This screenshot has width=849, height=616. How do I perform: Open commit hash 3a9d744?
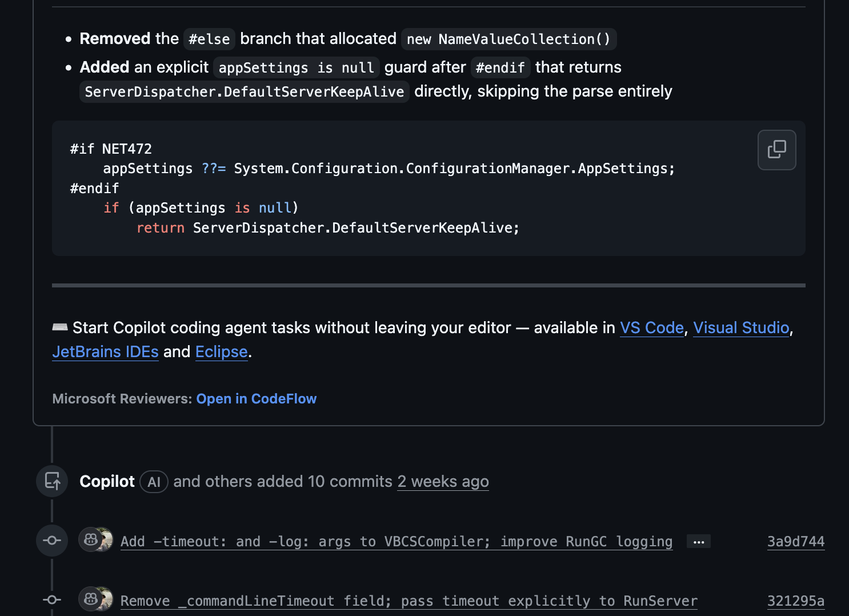(795, 541)
